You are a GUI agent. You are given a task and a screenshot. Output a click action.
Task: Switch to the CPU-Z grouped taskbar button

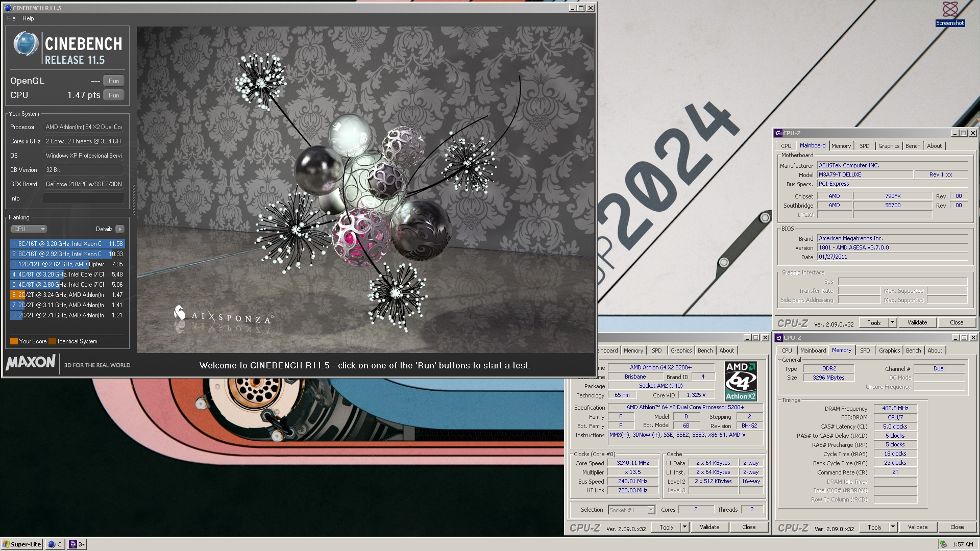coord(77,544)
